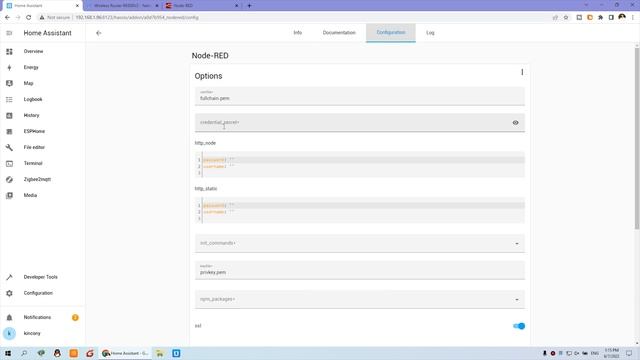Click the browser address bar URL

click(137, 18)
